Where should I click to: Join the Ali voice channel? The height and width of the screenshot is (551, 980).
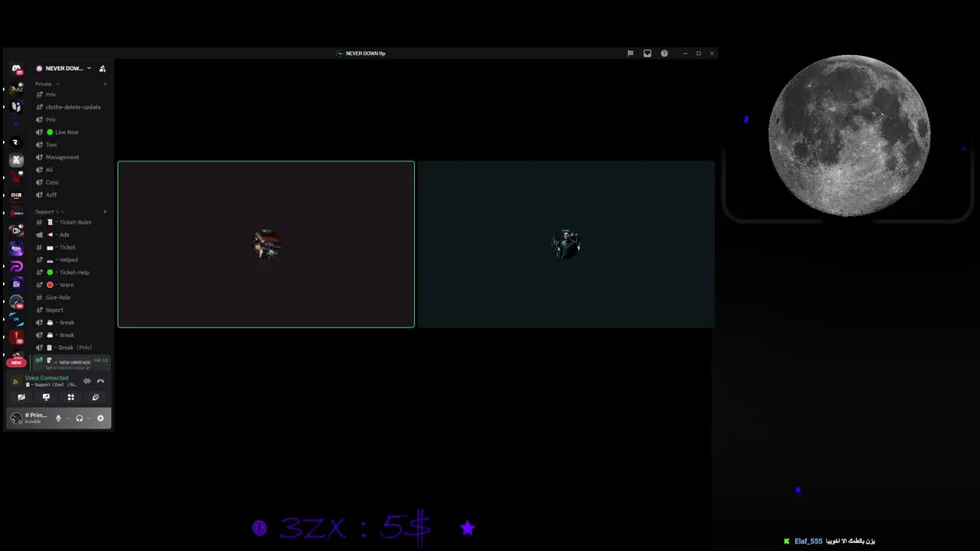click(x=73, y=170)
